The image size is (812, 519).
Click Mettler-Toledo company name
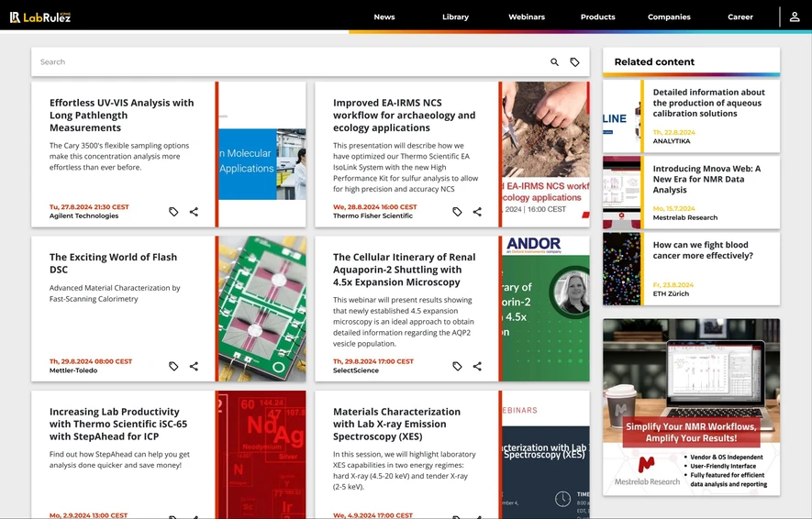[73, 370]
